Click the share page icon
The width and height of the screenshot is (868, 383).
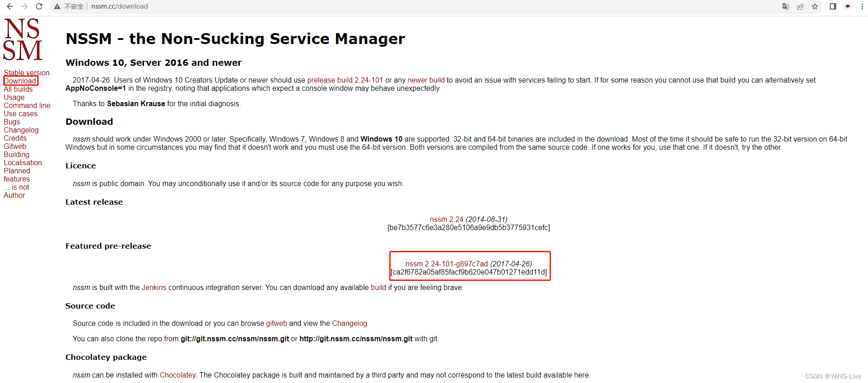point(800,6)
